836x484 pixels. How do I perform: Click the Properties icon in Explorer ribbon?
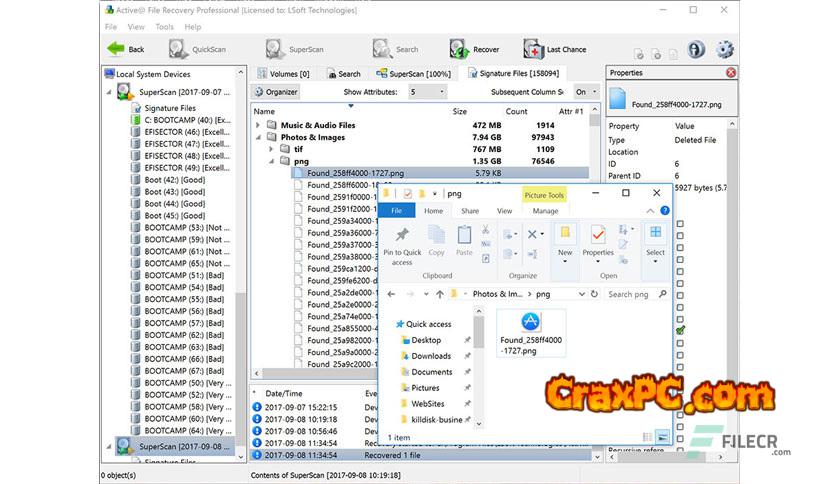click(598, 235)
